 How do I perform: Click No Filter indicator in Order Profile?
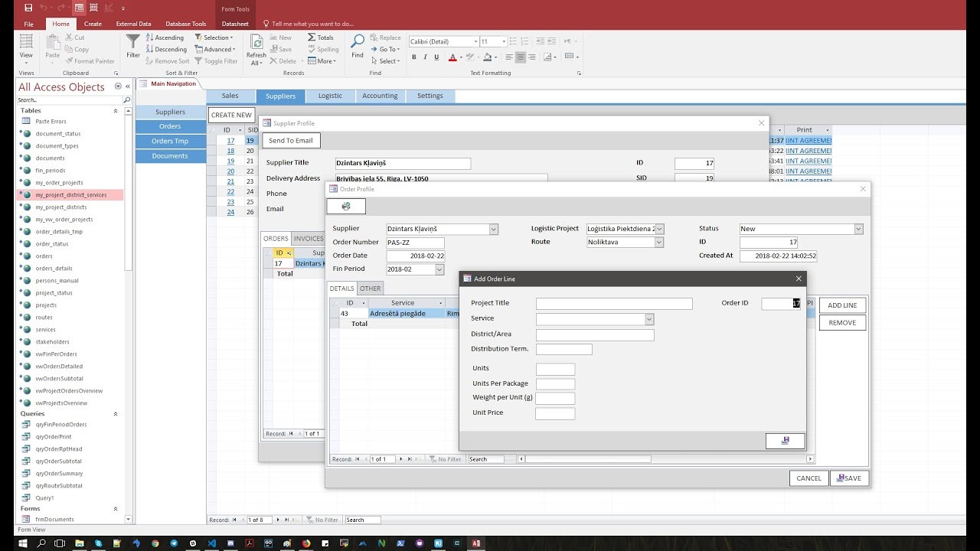[x=445, y=459]
